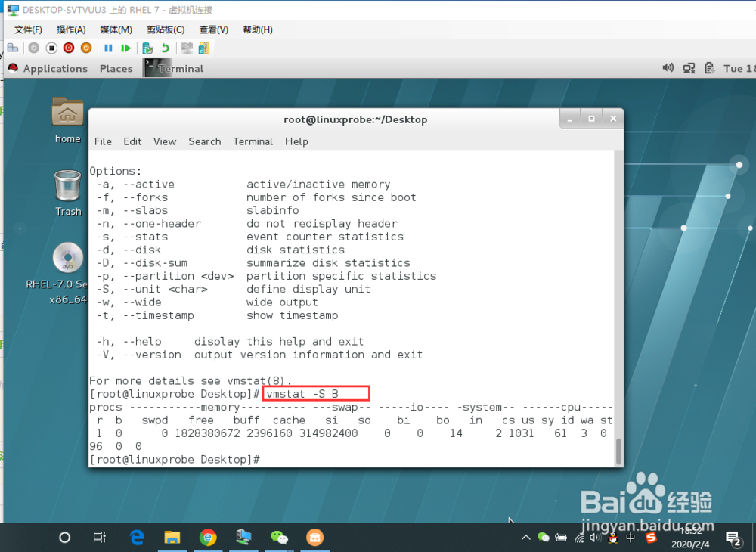
Task: Click the Enhanced Session monitor icon
Action: (x=187, y=48)
